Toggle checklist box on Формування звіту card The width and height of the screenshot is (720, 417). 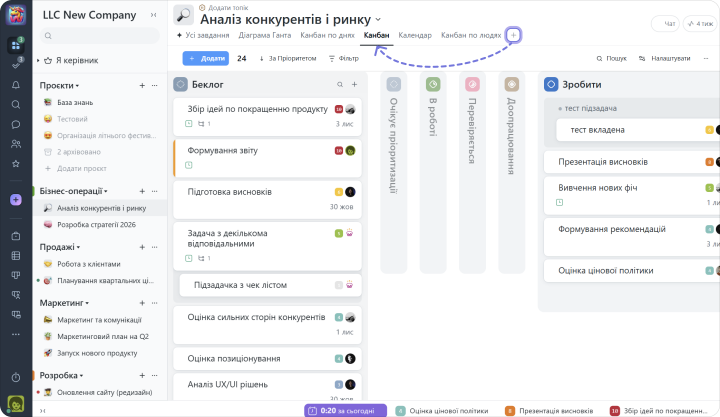pyautogui.click(x=188, y=165)
